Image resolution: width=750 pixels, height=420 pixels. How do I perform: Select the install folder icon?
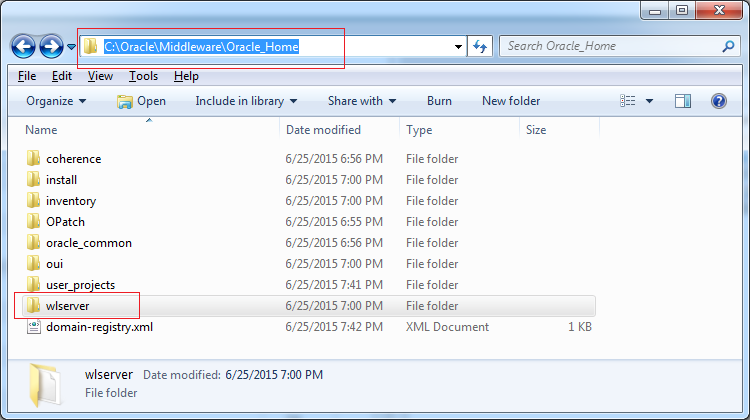click(x=33, y=179)
